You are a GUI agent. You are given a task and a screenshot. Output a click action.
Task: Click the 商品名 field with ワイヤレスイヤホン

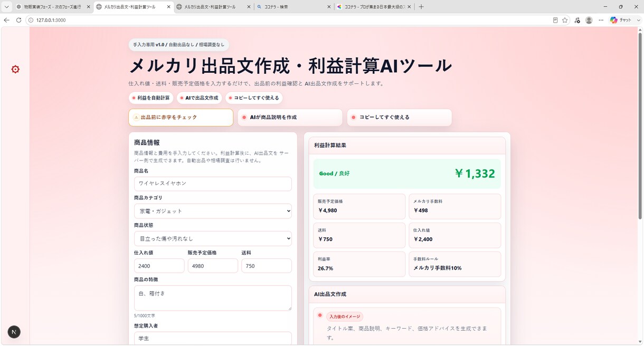[x=213, y=184]
